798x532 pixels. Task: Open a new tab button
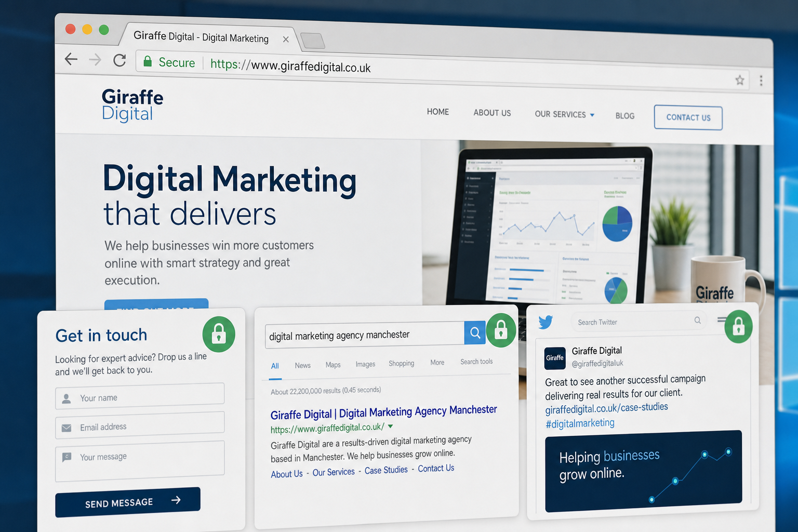click(x=313, y=41)
